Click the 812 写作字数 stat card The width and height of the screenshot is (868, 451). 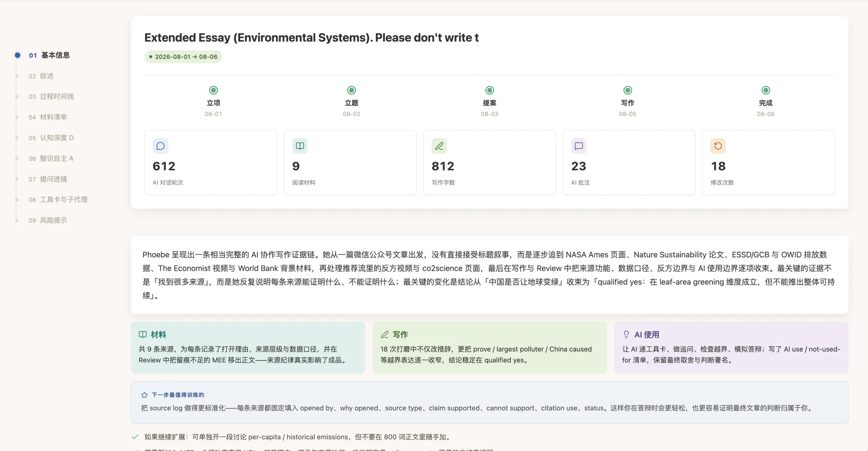[x=490, y=162]
